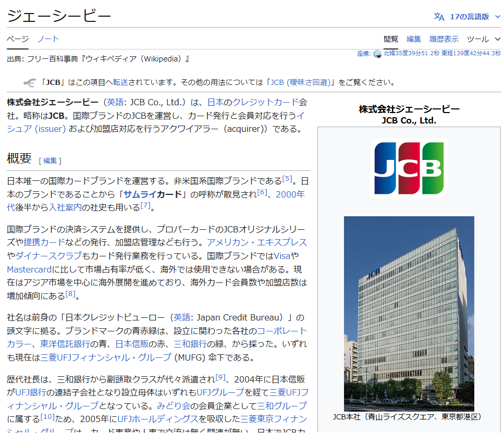This screenshot has height=433, width=504.
Task: Switch to the ページ tab
Action: (18, 39)
